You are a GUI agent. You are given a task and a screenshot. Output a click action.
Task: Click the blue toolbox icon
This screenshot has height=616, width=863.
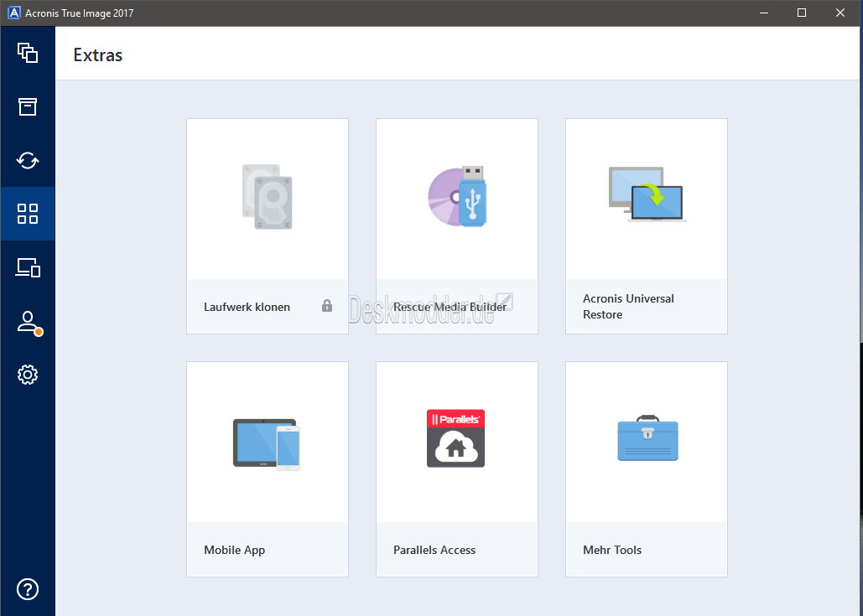647,438
